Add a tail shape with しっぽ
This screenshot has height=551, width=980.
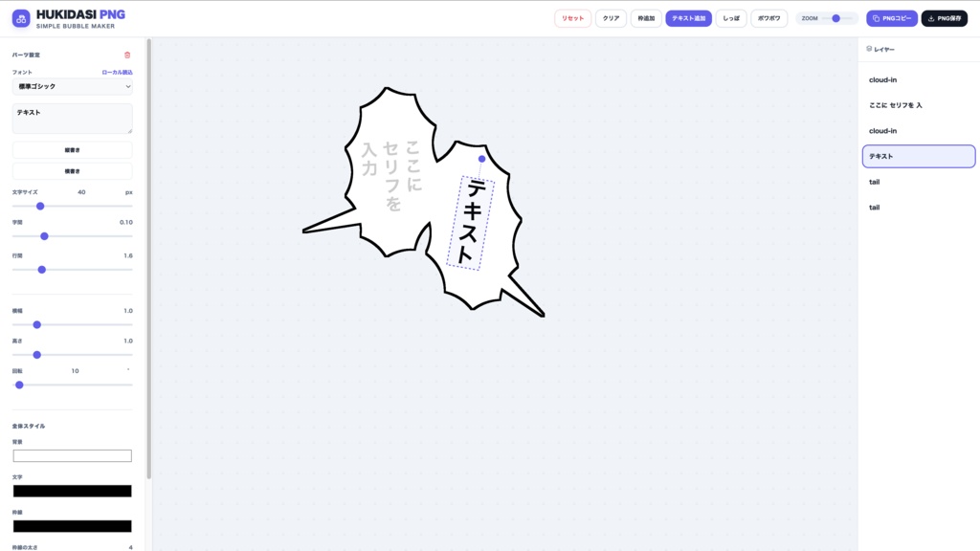731,16
